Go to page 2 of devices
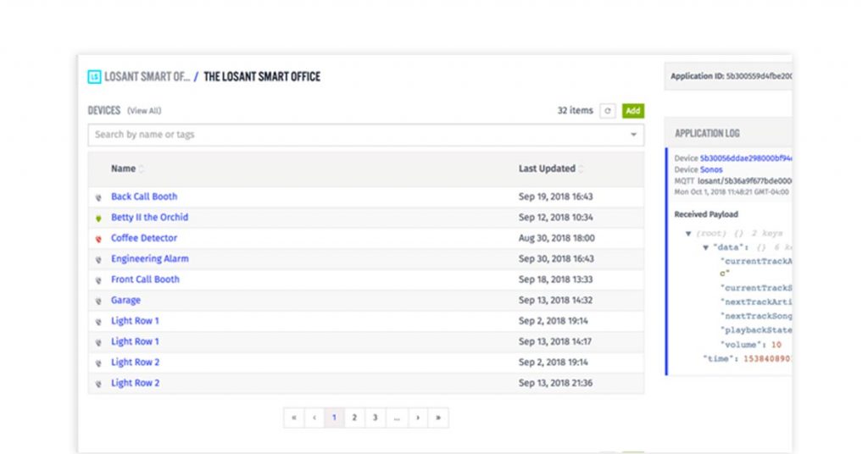The height and width of the screenshot is (454, 868). [354, 418]
